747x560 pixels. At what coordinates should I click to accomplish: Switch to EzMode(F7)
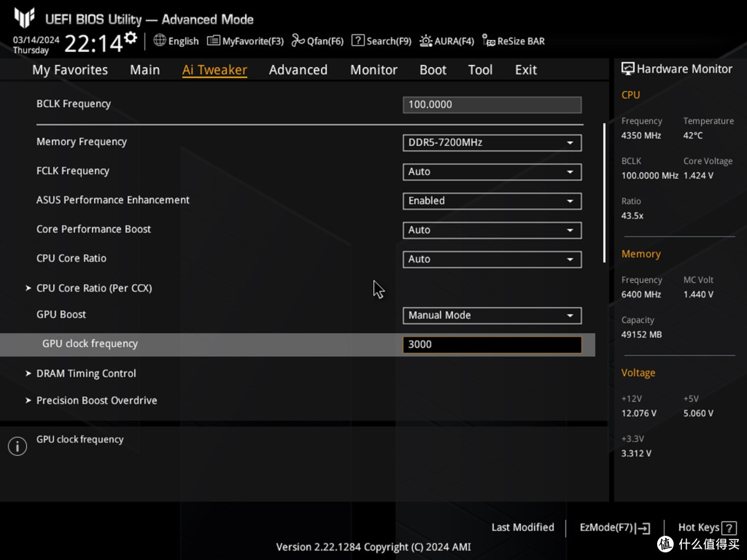[x=614, y=528]
